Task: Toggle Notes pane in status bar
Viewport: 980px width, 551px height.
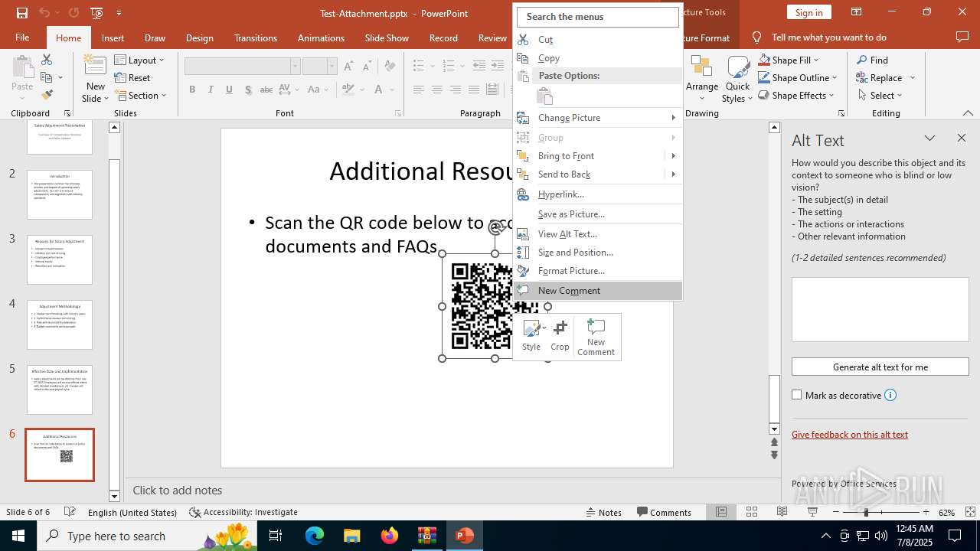Action: coord(604,512)
